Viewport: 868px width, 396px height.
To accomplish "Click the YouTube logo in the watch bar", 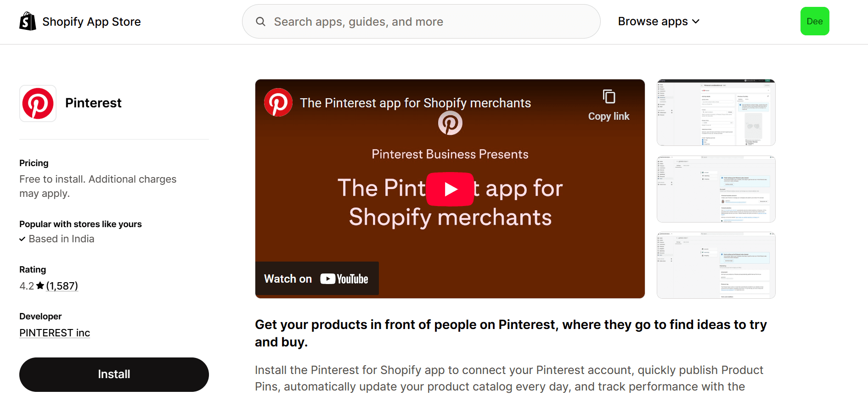I will coord(344,278).
